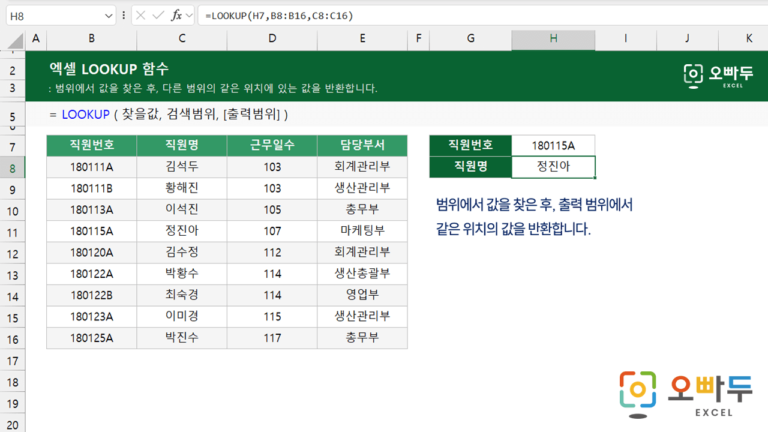Select column J header

point(687,39)
